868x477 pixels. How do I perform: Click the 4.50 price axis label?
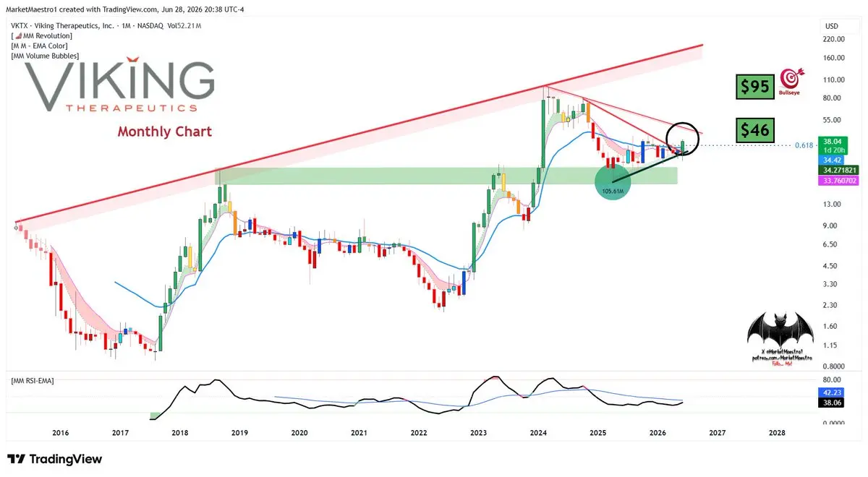coord(830,266)
